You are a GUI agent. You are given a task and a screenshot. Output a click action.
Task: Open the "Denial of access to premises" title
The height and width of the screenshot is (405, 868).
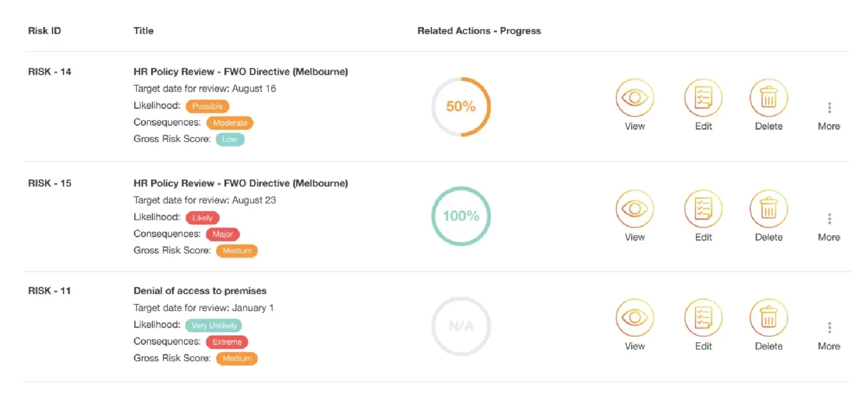[200, 291]
